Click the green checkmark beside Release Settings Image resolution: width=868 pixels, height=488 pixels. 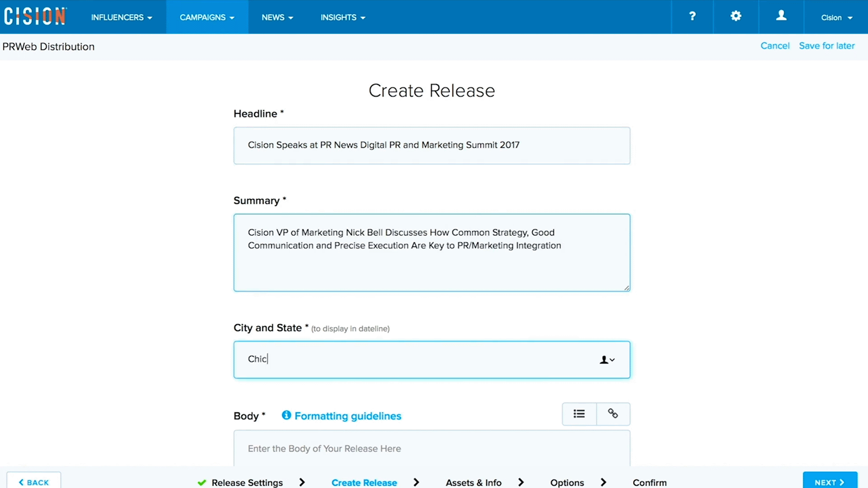[202, 482]
